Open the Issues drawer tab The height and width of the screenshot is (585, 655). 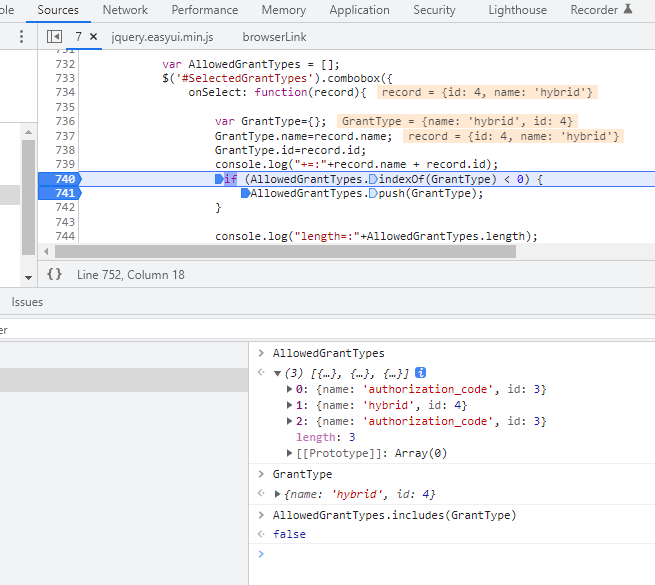pos(27,301)
